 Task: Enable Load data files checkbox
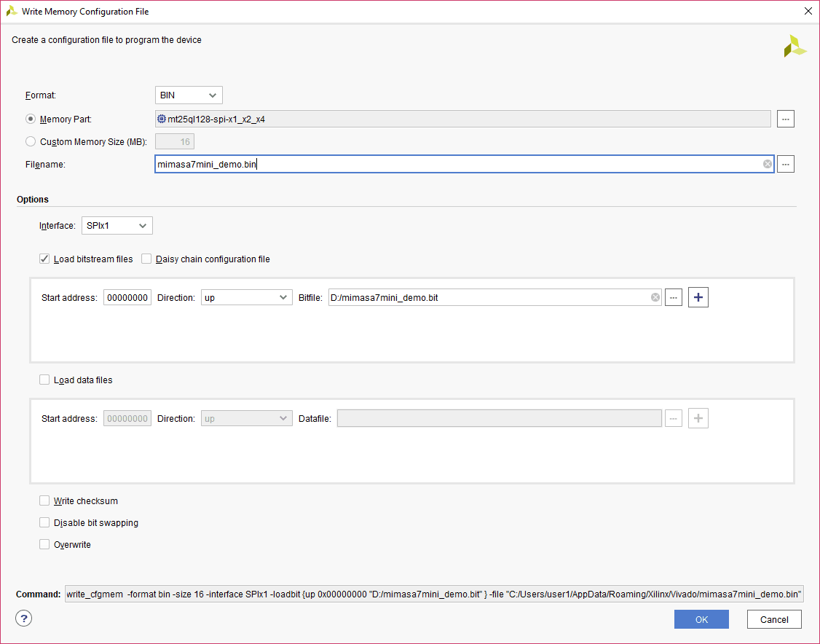[45, 380]
